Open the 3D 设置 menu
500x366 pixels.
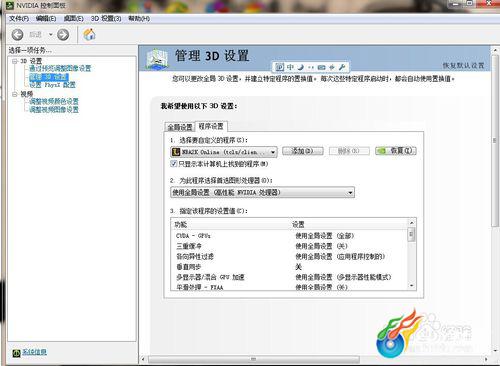[x=106, y=19]
